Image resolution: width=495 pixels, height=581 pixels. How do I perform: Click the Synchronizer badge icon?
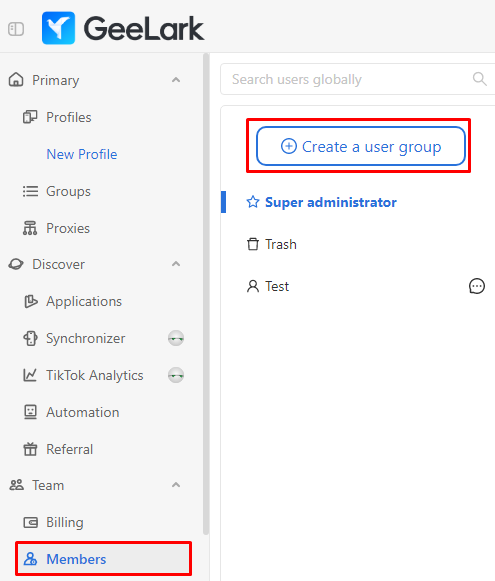pyautogui.click(x=176, y=338)
